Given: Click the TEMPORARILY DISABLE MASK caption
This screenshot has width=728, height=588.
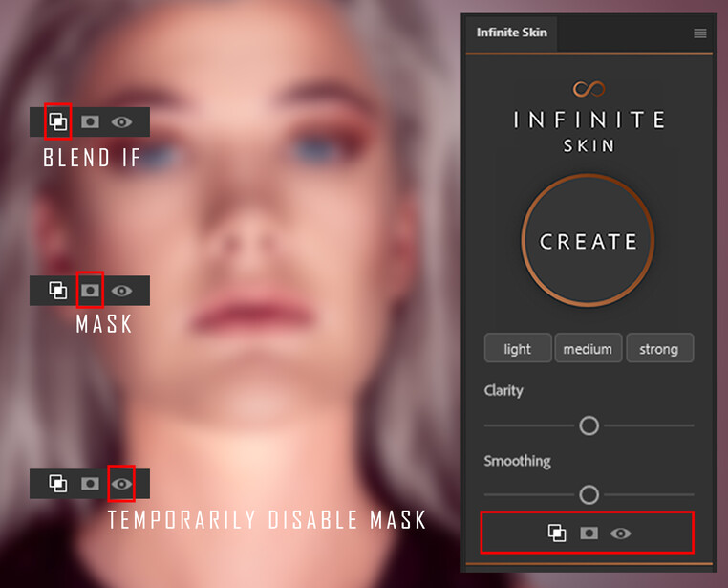Looking at the screenshot, I should (267, 520).
